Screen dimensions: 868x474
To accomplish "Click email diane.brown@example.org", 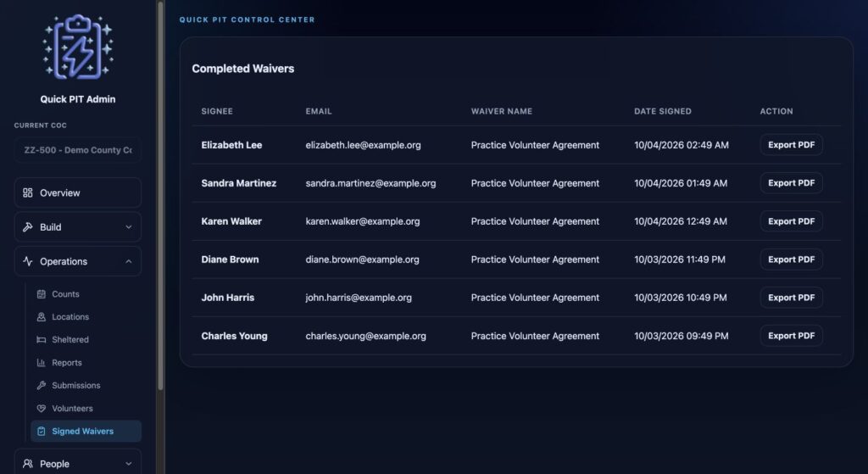I will (362, 259).
